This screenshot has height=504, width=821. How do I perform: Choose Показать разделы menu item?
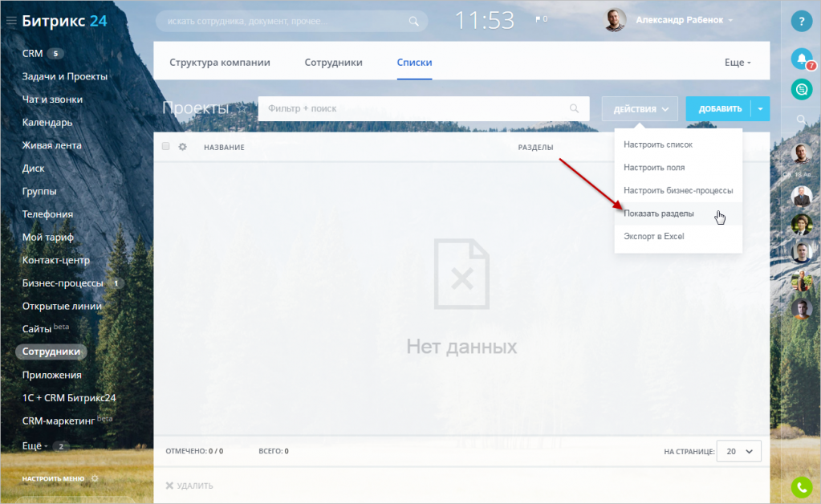tap(678, 213)
